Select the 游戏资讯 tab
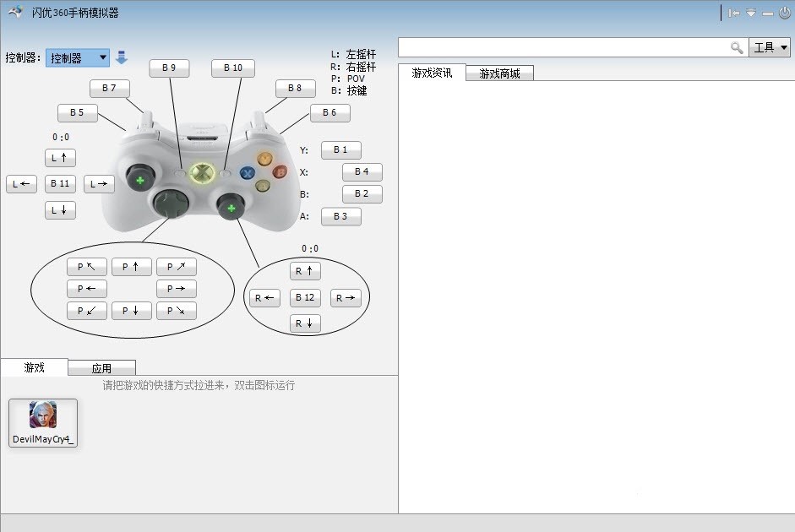The height and width of the screenshot is (532, 795). (x=432, y=73)
